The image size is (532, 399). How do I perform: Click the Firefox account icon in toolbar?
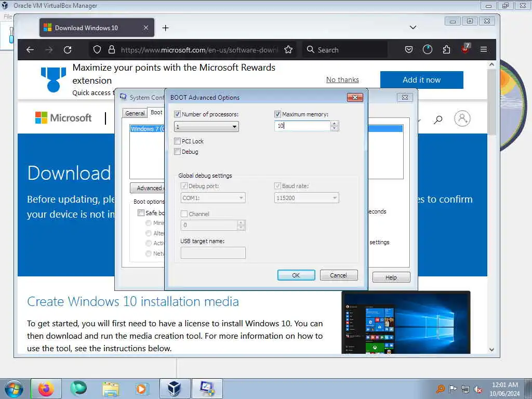tap(428, 50)
